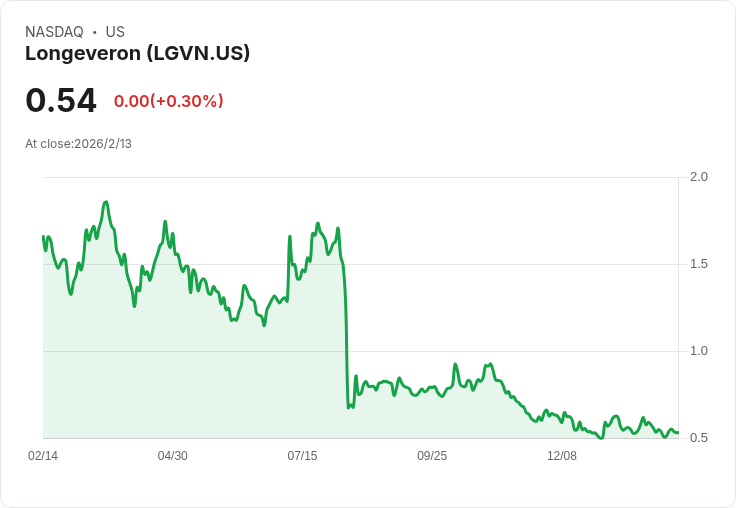This screenshot has height=508, width=736.
Task: Click the left starting point of price line
Action: tap(44, 237)
